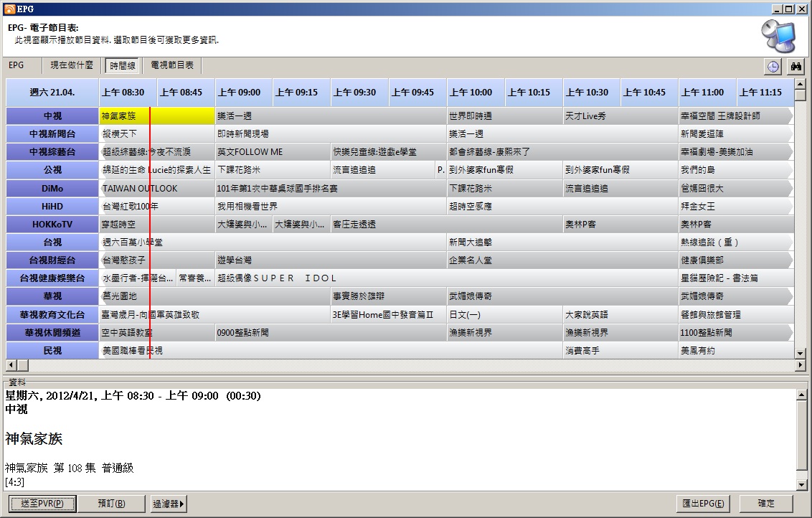This screenshot has height=518, width=812.
Task: Click the clock icon button
Action: point(773,66)
